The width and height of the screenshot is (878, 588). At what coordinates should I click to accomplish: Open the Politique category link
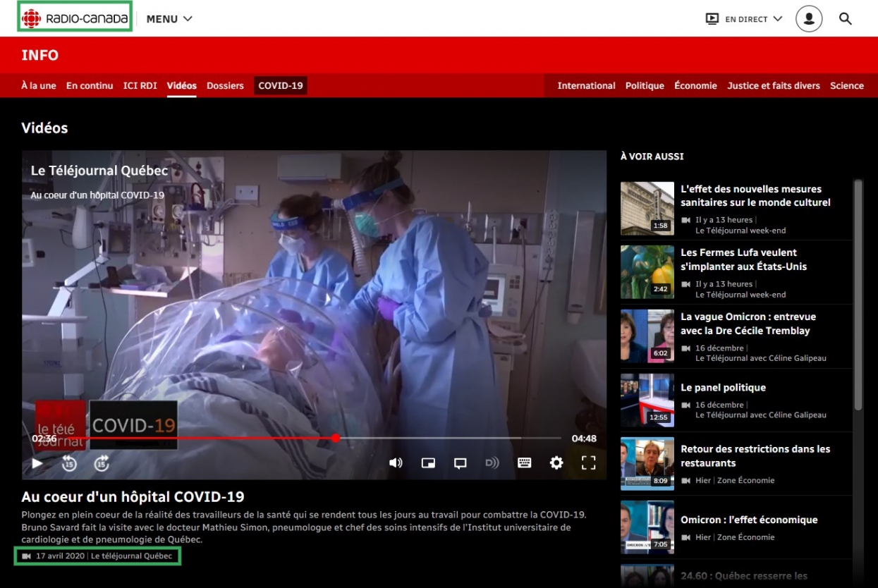[645, 86]
